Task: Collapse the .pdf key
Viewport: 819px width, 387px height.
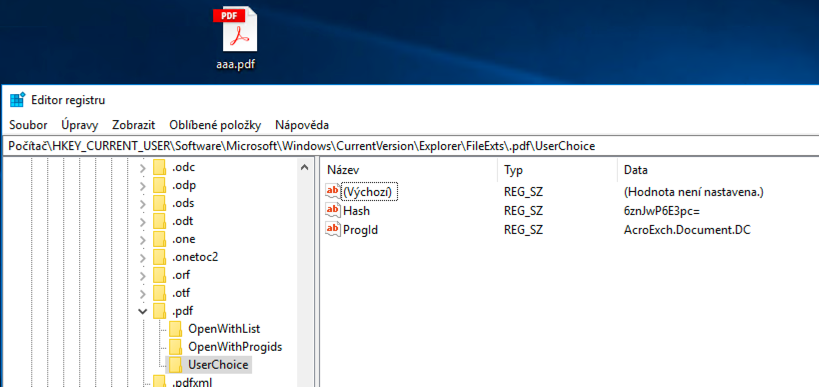Action: (143, 311)
